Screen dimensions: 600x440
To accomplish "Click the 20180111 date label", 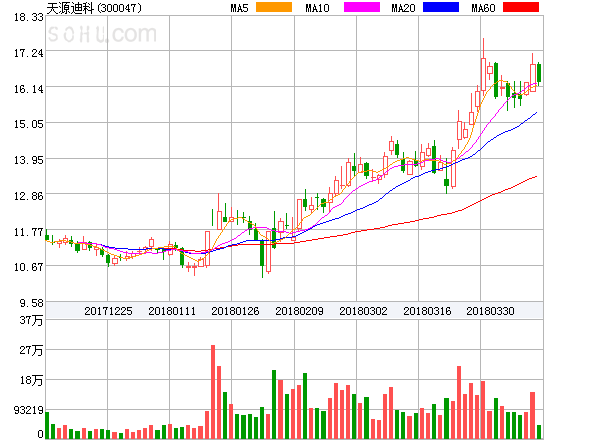I will (x=172, y=311).
